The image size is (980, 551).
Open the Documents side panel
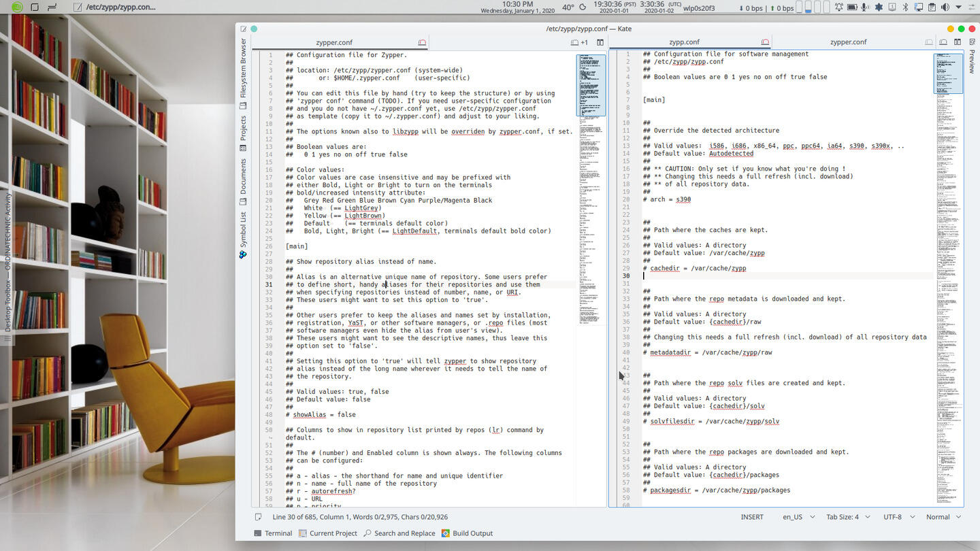(243, 182)
